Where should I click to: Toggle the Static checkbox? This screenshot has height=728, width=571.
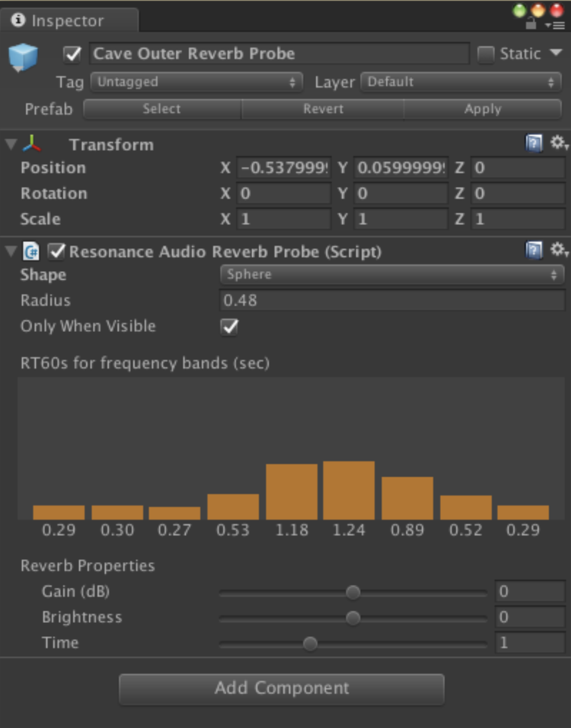(x=485, y=54)
